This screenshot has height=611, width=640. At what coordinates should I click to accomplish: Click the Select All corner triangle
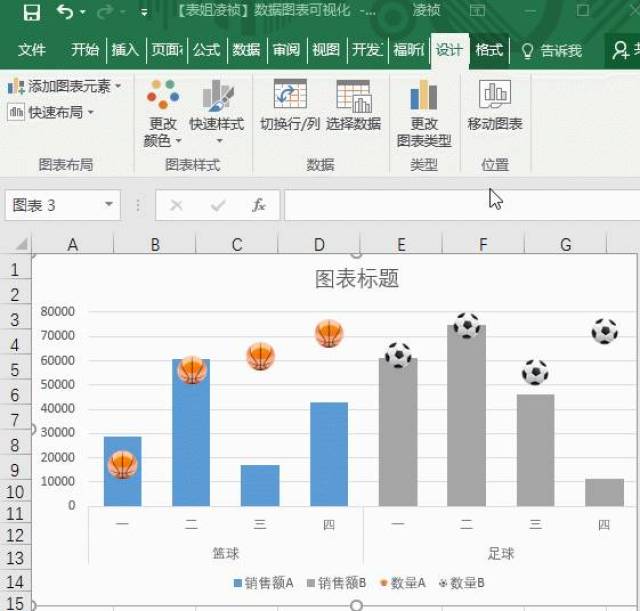pos(21,243)
